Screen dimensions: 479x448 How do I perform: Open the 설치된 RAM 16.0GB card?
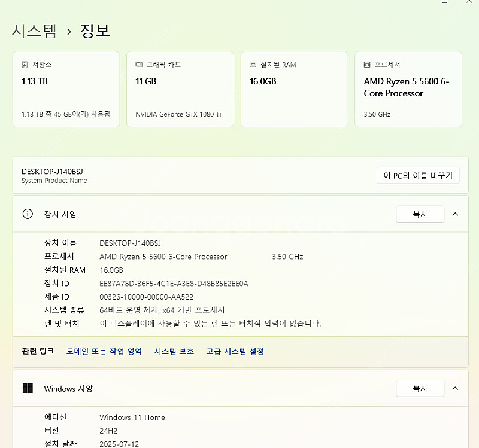[294, 89]
